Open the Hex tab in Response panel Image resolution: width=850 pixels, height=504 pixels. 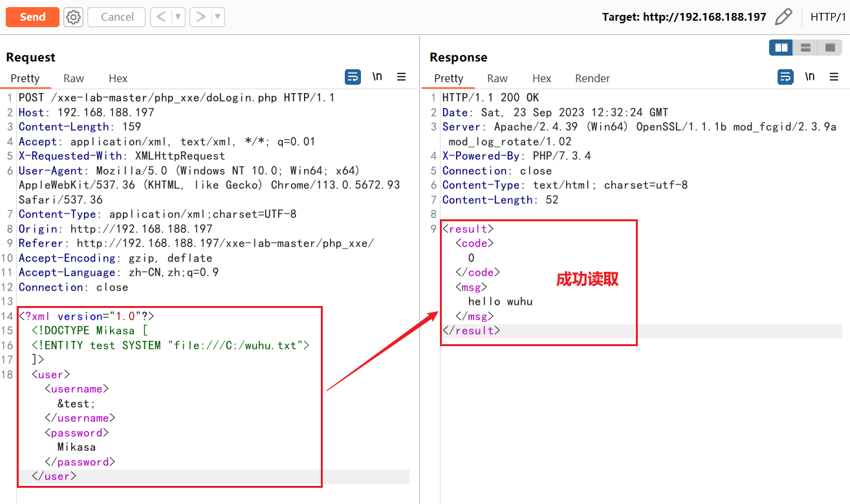541,78
